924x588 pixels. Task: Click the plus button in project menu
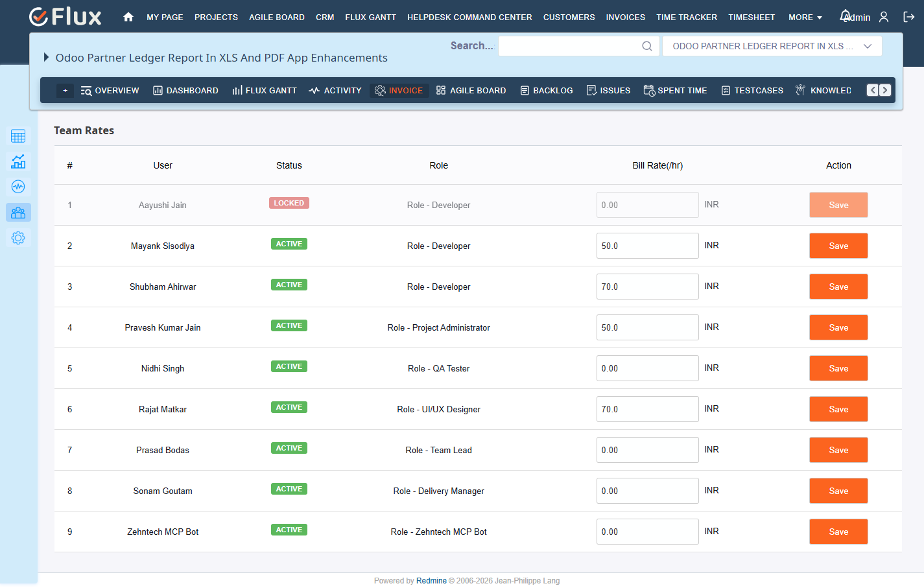click(x=65, y=91)
